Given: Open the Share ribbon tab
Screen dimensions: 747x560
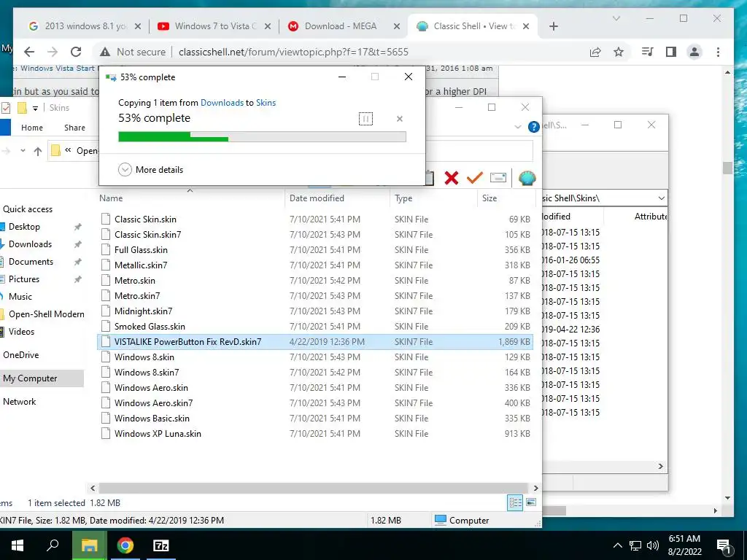Looking at the screenshot, I should point(75,128).
